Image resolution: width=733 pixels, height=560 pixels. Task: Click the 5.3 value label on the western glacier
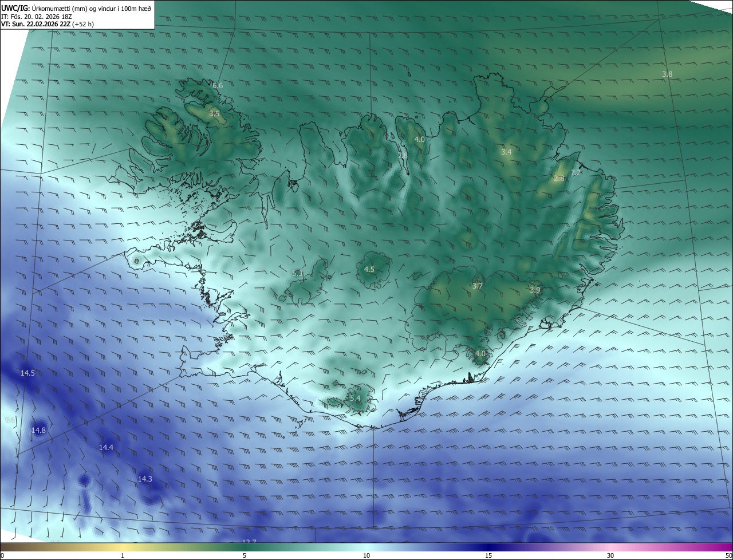297,274
